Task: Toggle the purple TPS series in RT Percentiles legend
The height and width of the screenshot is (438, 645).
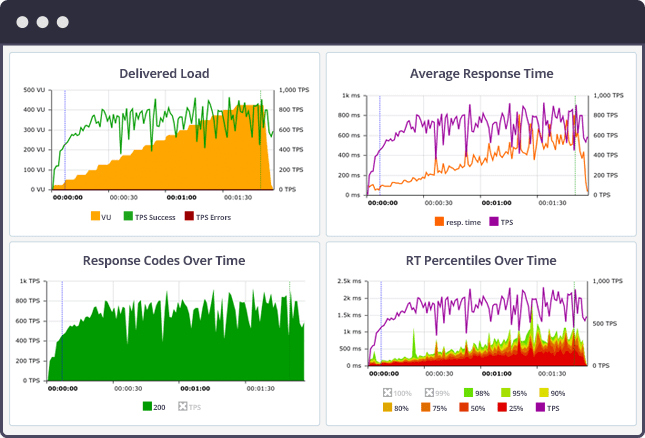Action: [x=541, y=407]
